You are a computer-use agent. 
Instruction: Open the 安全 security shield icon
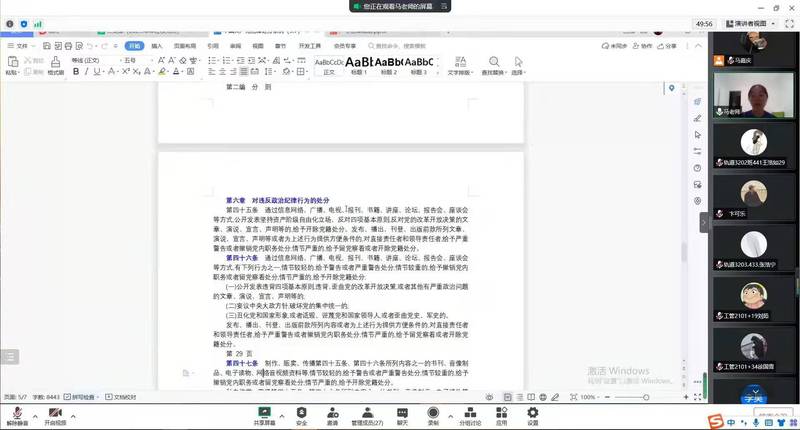pos(301,411)
